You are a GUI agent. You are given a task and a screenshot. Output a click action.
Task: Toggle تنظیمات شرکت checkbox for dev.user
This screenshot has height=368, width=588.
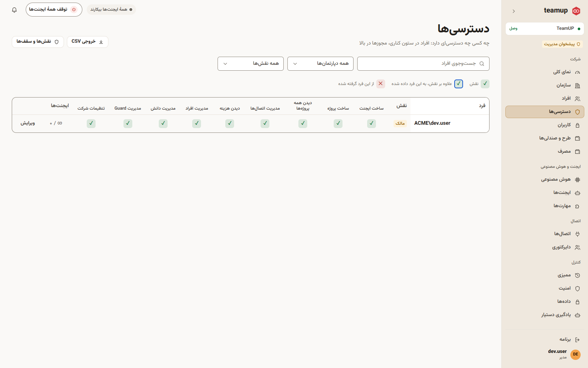point(91,123)
